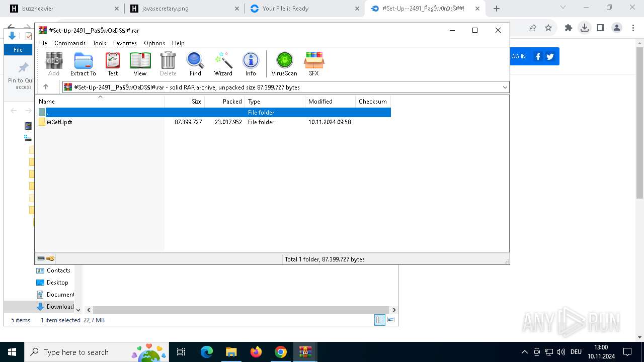This screenshot has width=644, height=362.
Task: Open Chrome profile avatar
Action: [x=617, y=28]
